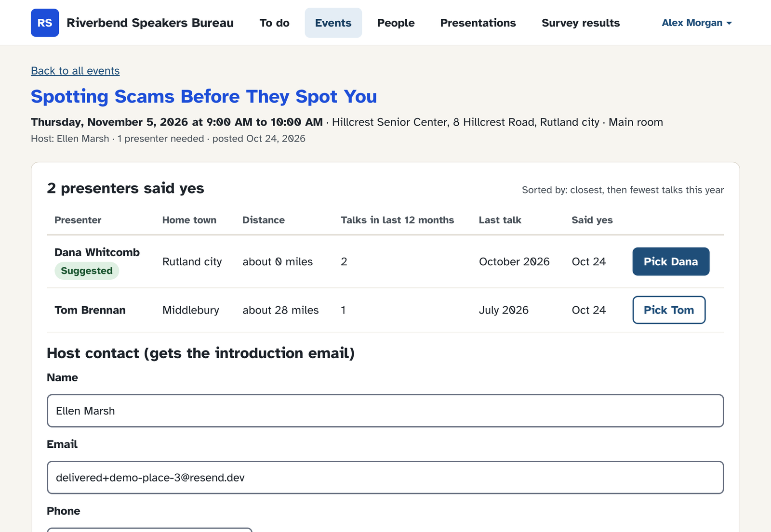Select the Events navigation tab
This screenshot has width=771, height=532.
point(333,23)
